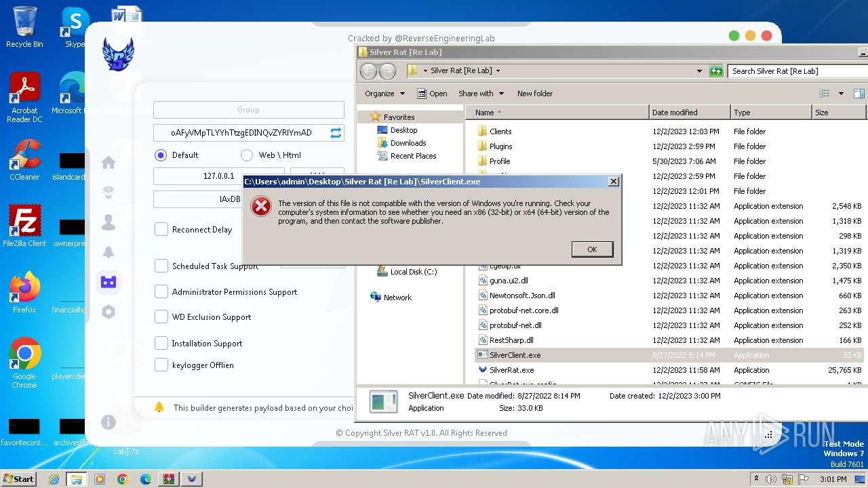
Task: Refresh the Explorer folder view
Action: [716, 70]
